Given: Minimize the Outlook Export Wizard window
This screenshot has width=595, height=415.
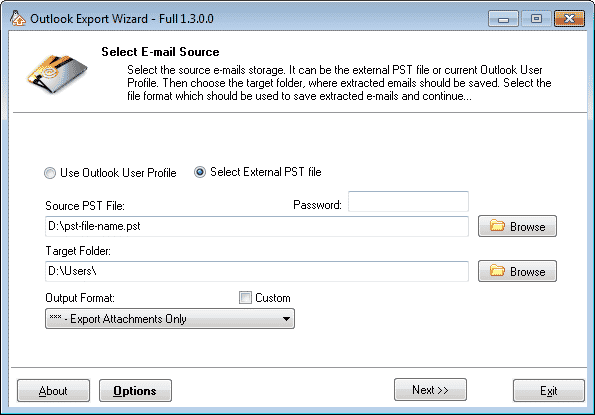Looking at the screenshot, I should pos(503,19).
